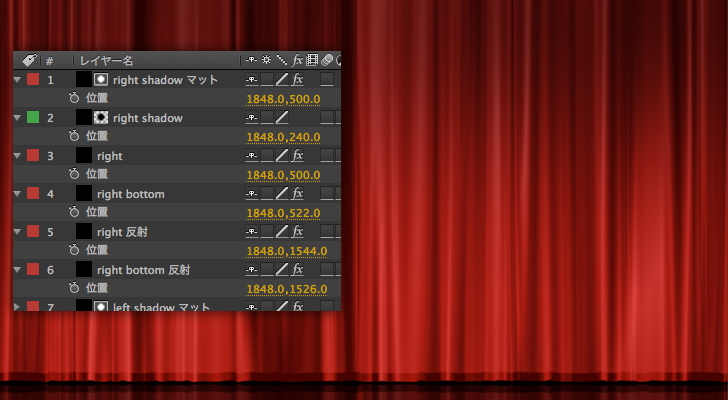
Task: Expand layer 7 left shadow マット
Action: 18,307
